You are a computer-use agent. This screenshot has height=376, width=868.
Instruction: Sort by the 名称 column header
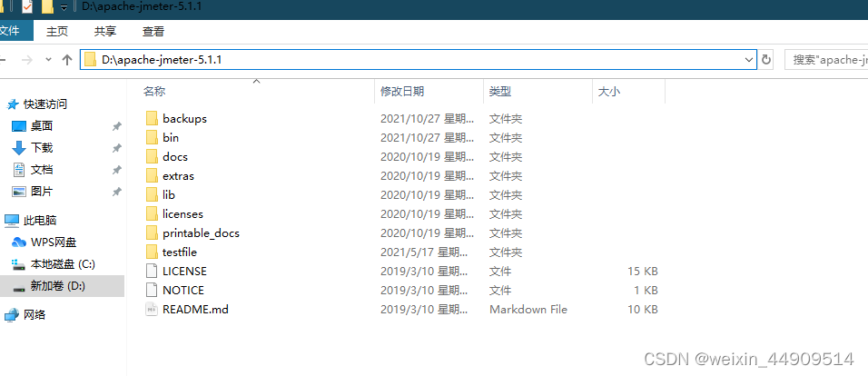(x=251, y=92)
